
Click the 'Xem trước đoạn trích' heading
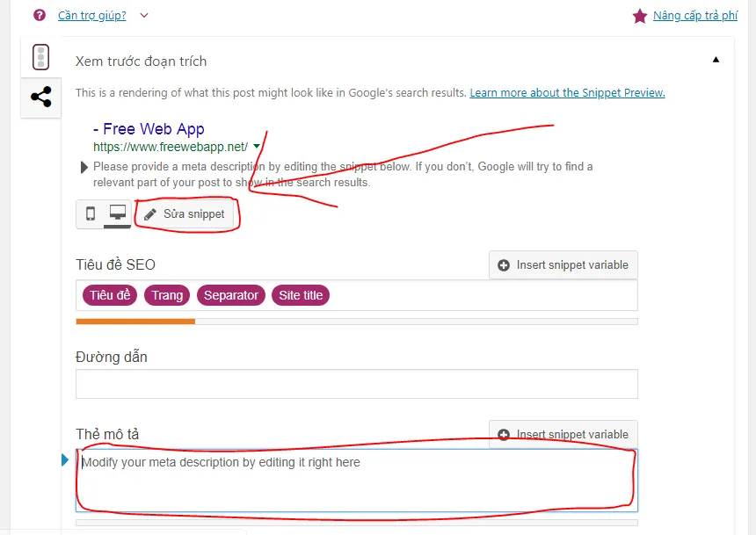141,61
